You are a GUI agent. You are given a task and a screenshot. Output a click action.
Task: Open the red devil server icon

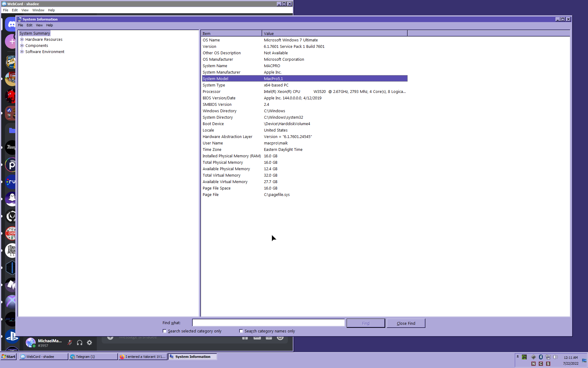11,96
